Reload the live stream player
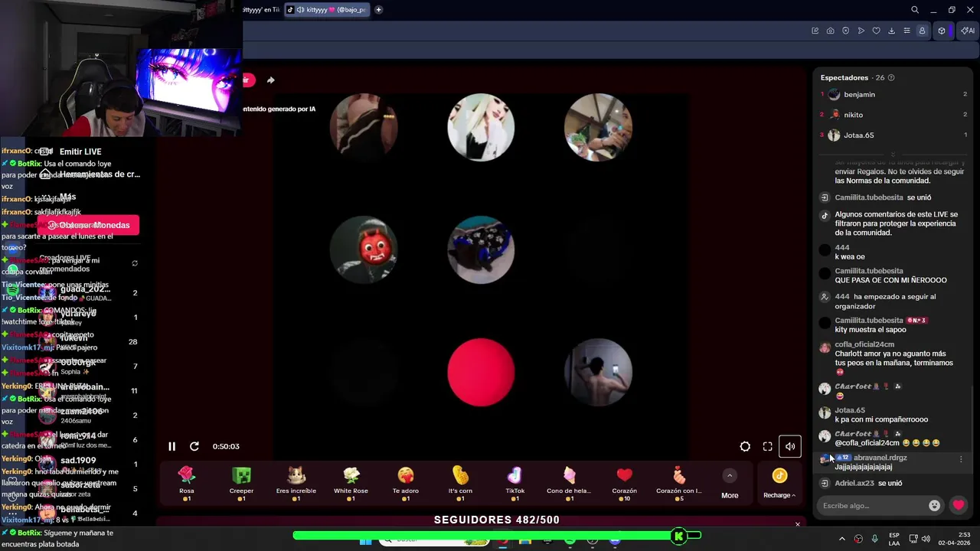 pyautogui.click(x=194, y=446)
